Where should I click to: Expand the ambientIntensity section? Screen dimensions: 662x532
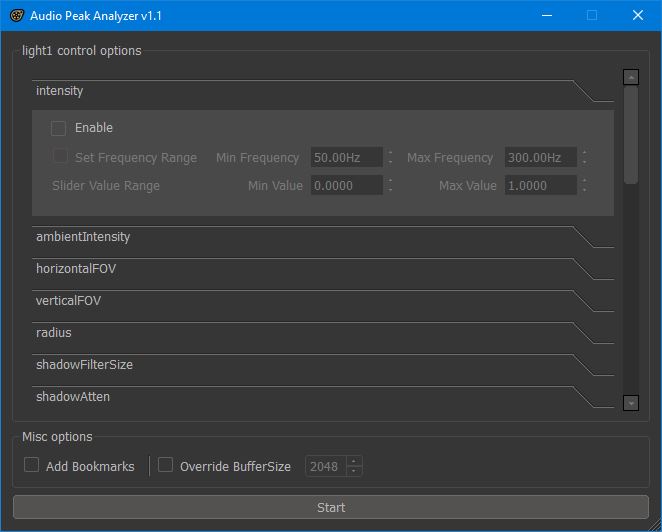point(300,237)
